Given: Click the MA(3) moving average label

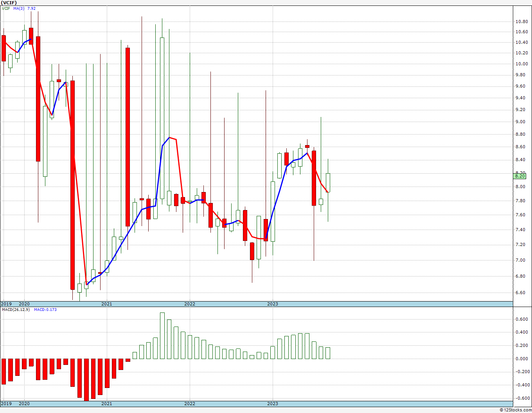Looking at the screenshot, I should coord(18,9).
